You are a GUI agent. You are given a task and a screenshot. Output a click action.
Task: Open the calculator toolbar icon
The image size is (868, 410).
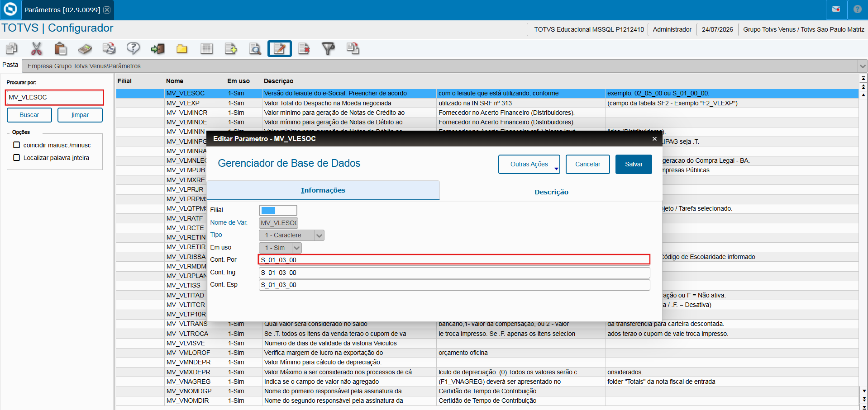[x=85, y=48]
